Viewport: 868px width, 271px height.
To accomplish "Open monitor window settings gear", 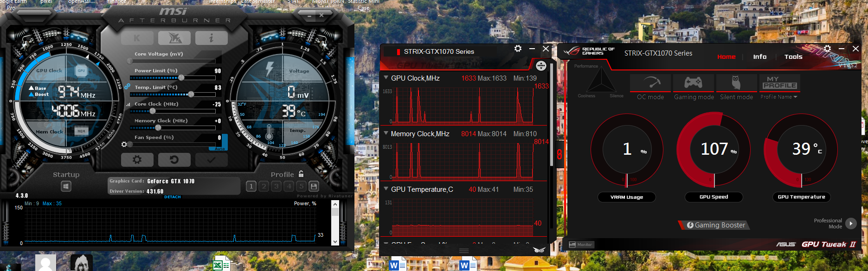I will [518, 49].
